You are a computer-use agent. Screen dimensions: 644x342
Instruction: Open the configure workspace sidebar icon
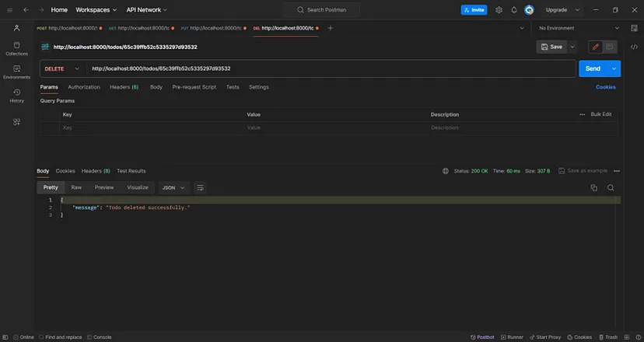tap(16, 122)
